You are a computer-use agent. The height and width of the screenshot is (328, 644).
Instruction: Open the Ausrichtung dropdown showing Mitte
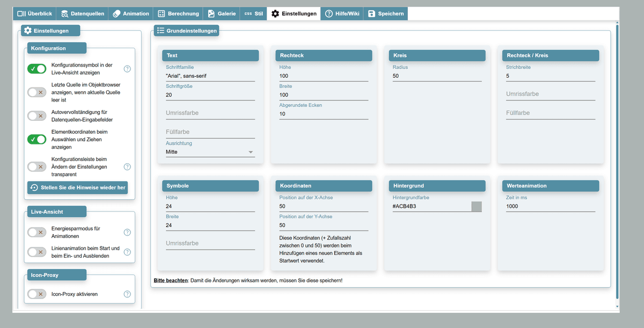[210, 152]
